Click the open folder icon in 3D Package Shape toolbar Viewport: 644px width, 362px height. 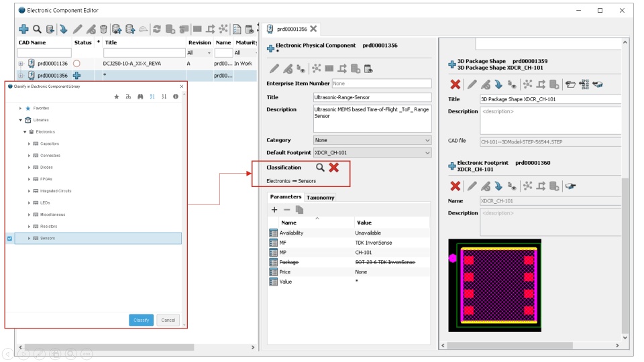pyautogui.click(x=570, y=84)
